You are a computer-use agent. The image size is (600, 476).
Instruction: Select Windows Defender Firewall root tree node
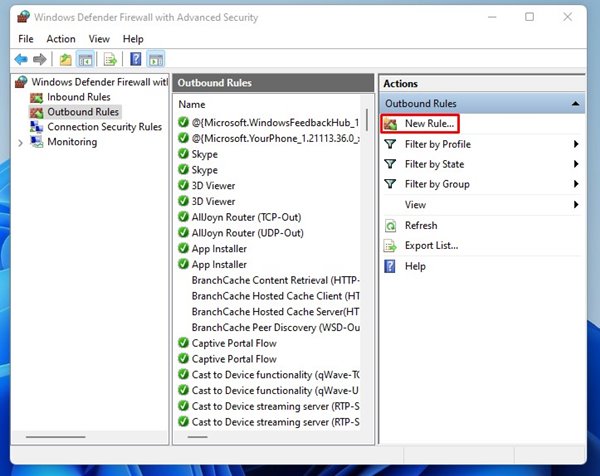[x=99, y=82]
